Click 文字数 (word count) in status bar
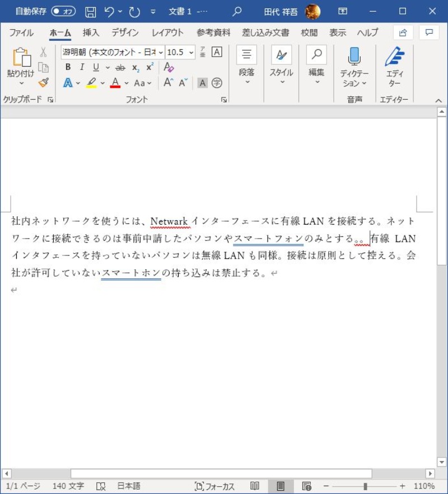This screenshot has width=448, height=494. (67, 486)
